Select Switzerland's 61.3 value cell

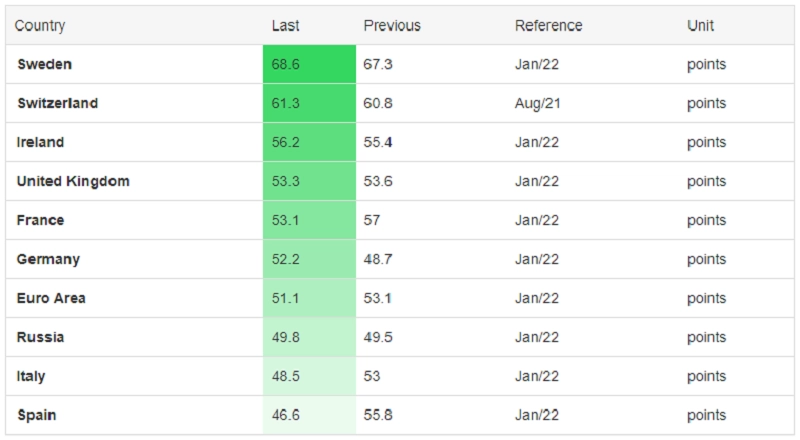(x=309, y=103)
